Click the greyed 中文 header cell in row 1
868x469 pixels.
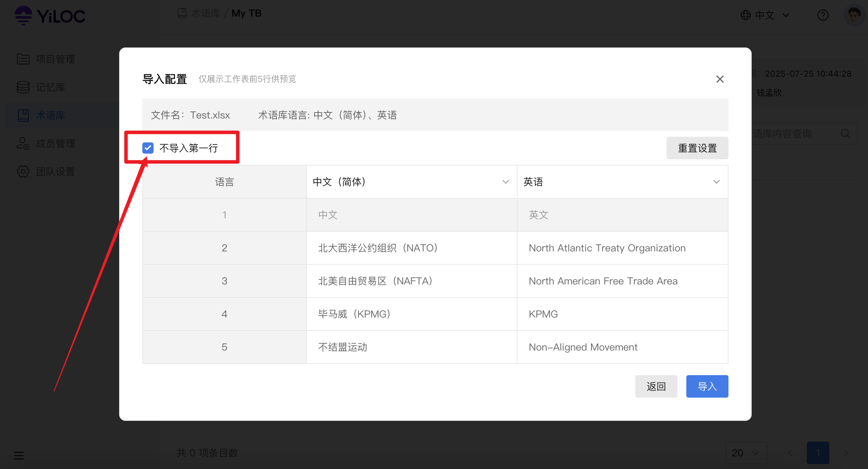coord(412,215)
